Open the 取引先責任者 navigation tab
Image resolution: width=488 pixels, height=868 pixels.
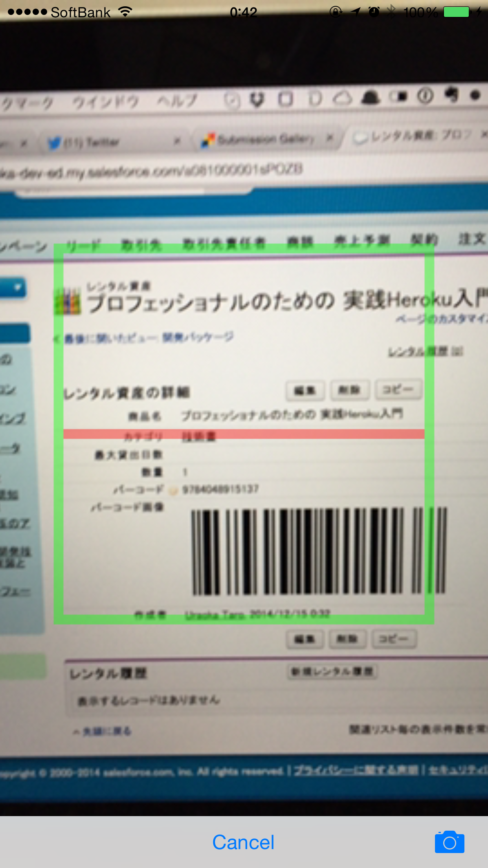pos(224,243)
